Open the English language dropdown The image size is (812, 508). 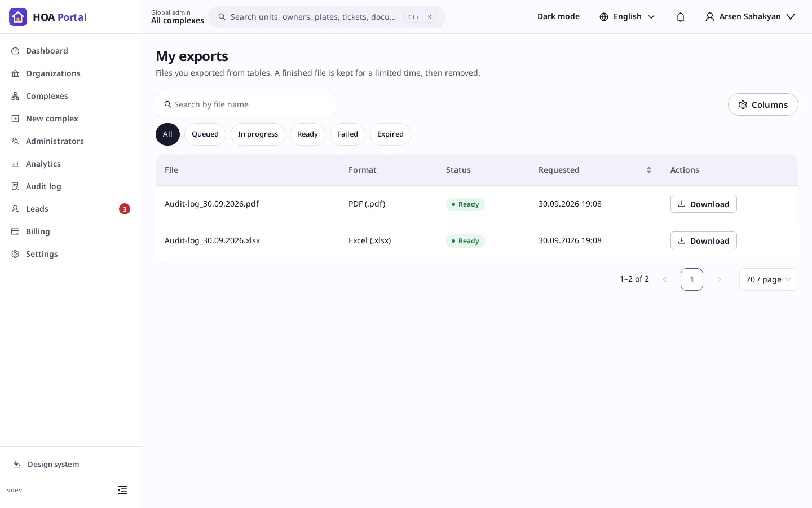point(627,16)
